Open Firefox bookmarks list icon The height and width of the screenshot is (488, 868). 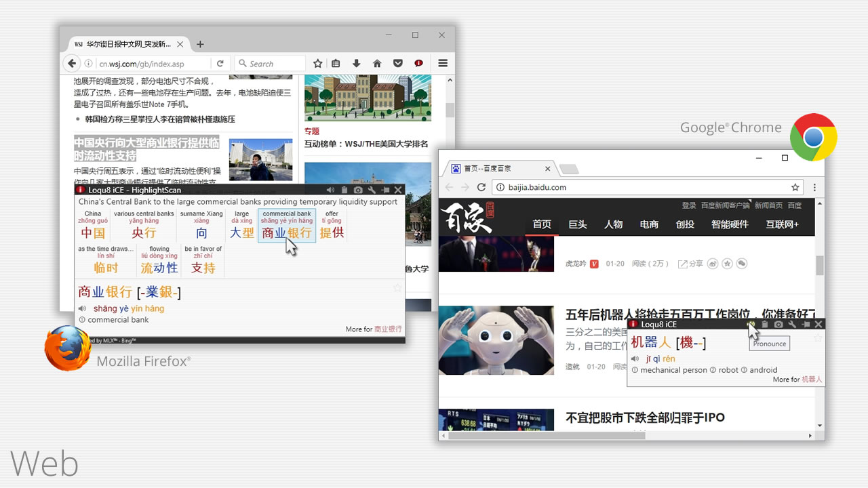click(x=336, y=63)
